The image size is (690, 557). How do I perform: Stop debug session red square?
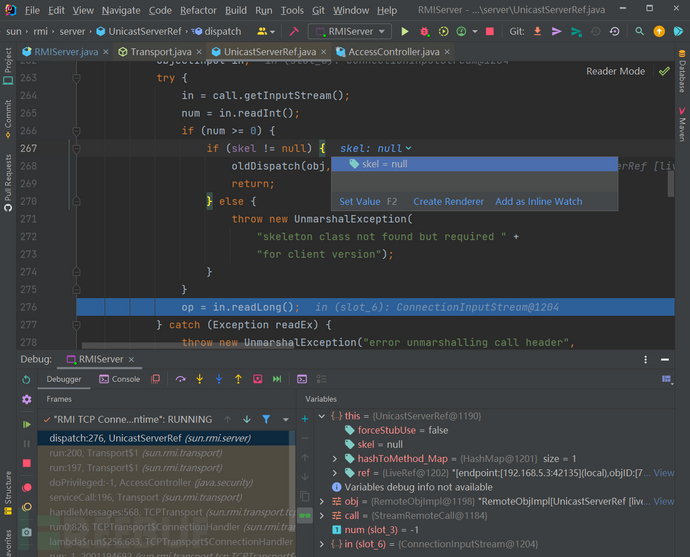click(x=26, y=463)
